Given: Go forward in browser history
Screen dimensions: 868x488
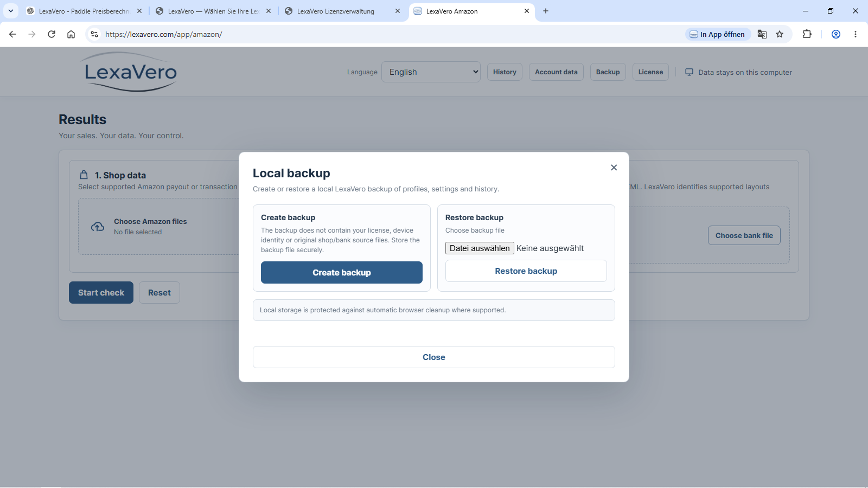Looking at the screenshot, I should pyautogui.click(x=32, y=34).
